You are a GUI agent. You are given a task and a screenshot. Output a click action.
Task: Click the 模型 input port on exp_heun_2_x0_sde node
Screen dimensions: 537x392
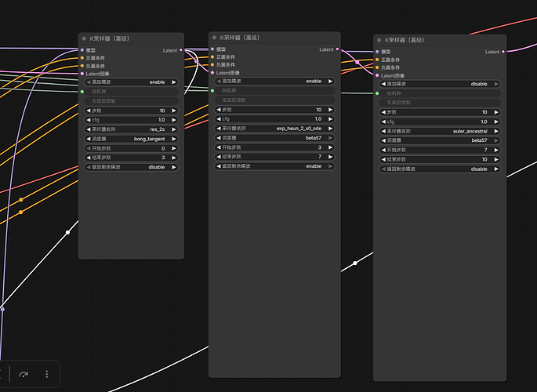[212, 49]
